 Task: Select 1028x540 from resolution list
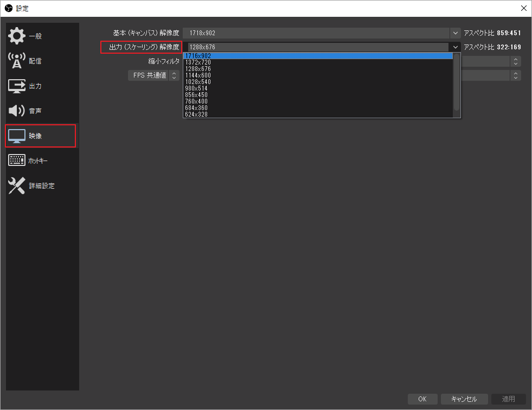tap(318, 82)
